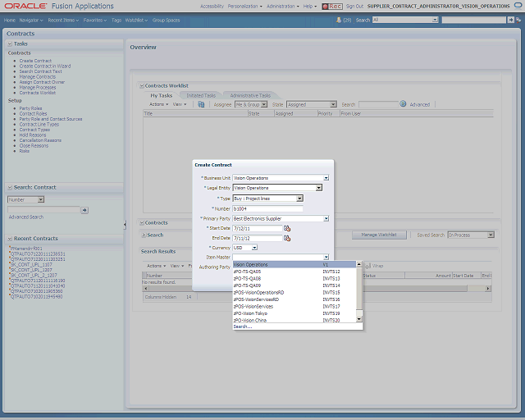Open the Personalization menu
The height and width of the screenshot is (420, 525).
245,7
